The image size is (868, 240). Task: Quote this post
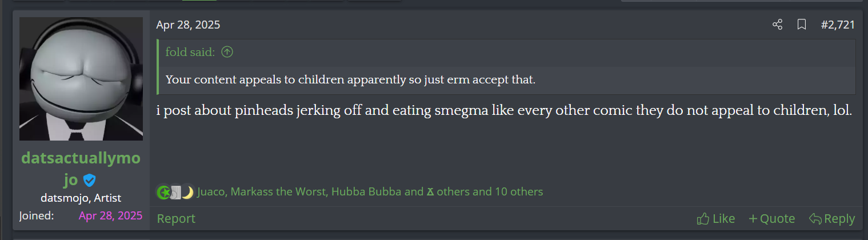click(x=771, y=218)
